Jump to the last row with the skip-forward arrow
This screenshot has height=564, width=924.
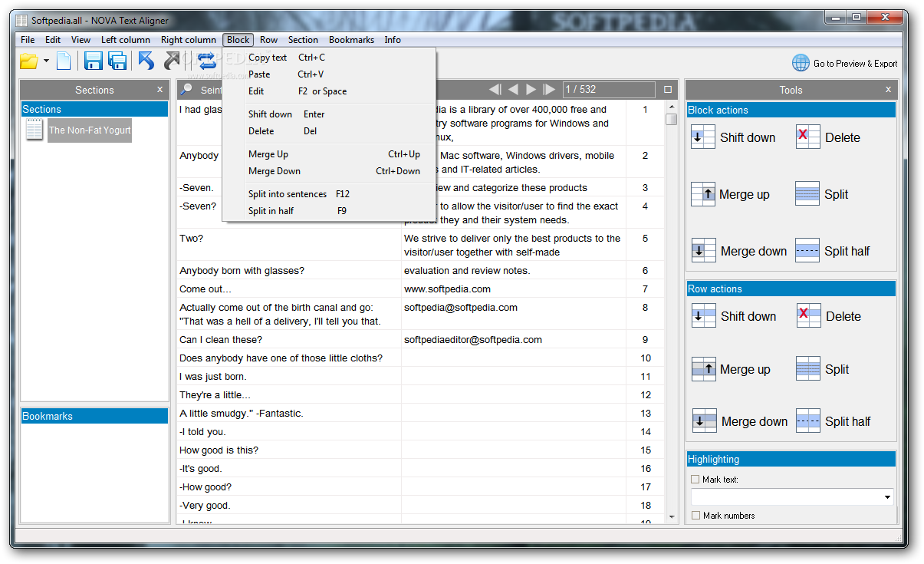(x=549, y=90)
